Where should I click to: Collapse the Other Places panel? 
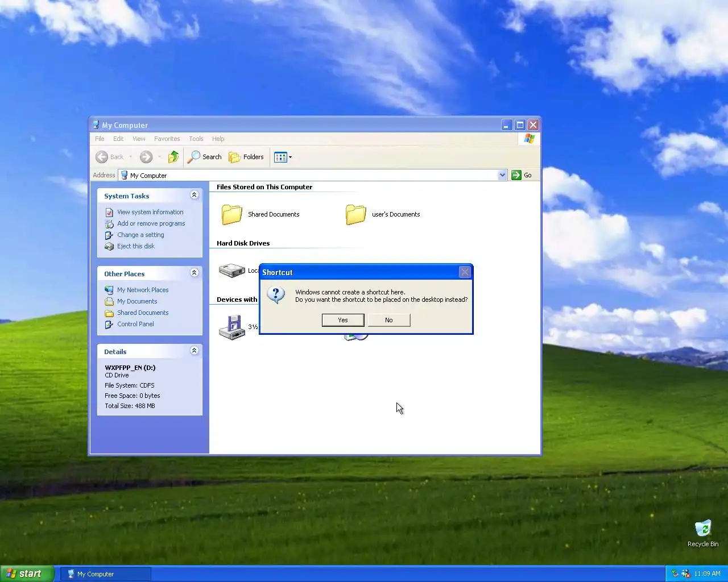coord(194,273)
